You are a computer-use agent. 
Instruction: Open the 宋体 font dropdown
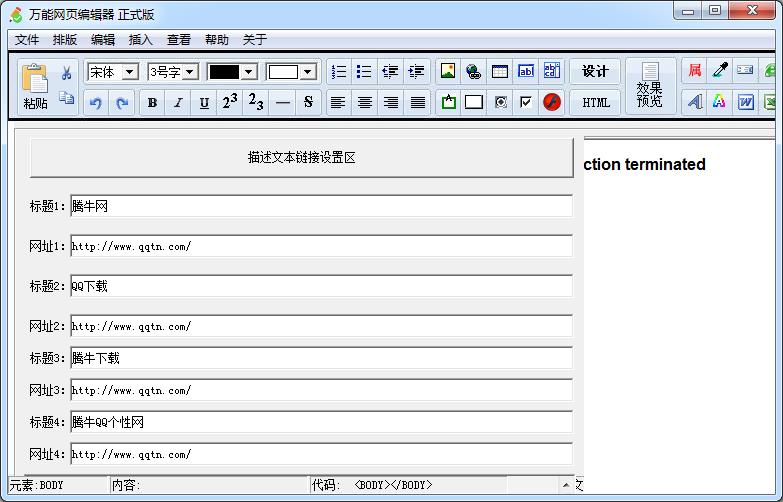pos(129,72)
